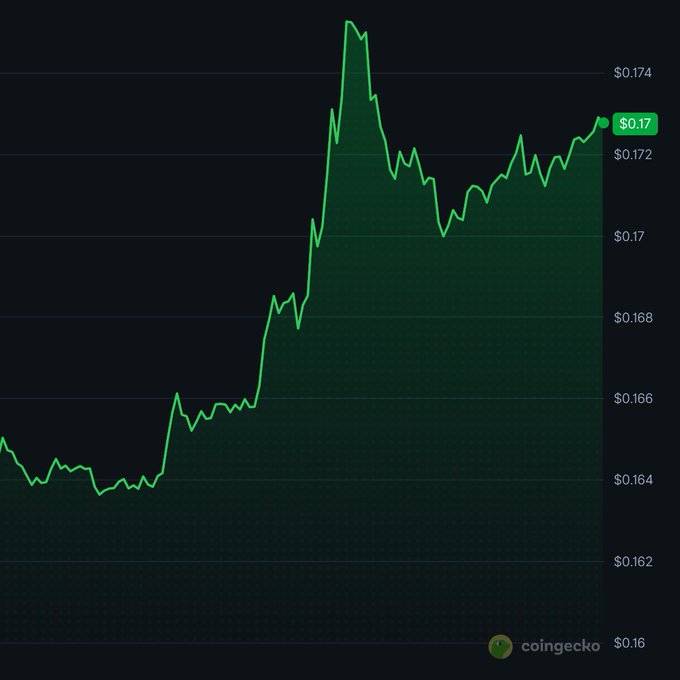Click the $0.166 axis label
Screen dimensions: 680x680
pyautogui.click(x=633, y=398)
